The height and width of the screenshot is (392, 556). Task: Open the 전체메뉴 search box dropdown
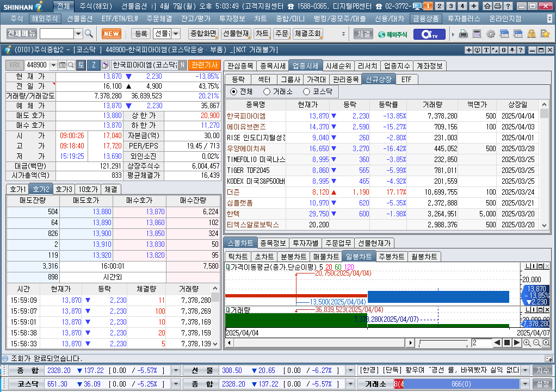[78, 34]
